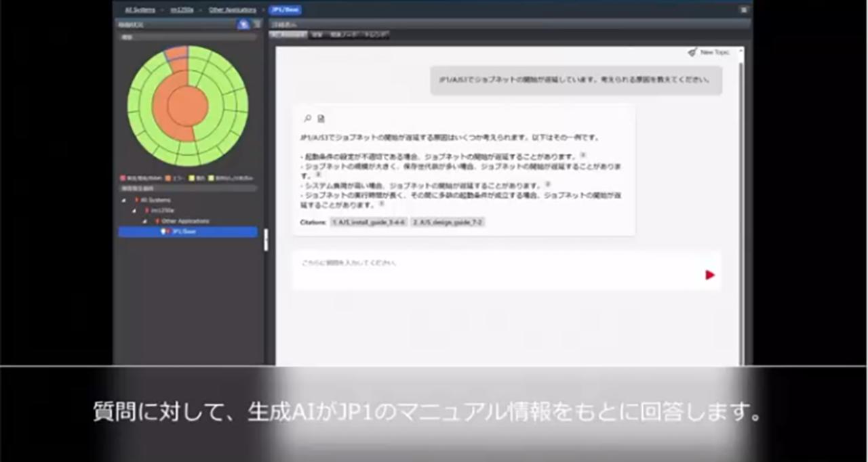868x462 pixels.
Task: Collapse the All Systems tree node
Action: tap(123, 201)
